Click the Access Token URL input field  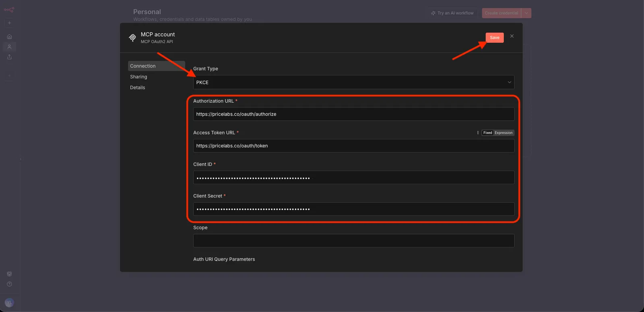pos(354,146)
